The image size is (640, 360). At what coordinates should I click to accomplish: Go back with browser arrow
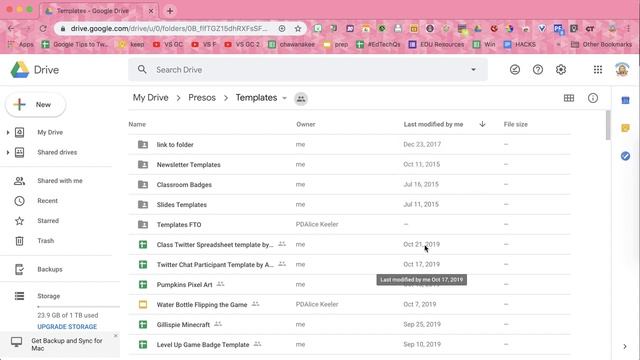[11, 29]
